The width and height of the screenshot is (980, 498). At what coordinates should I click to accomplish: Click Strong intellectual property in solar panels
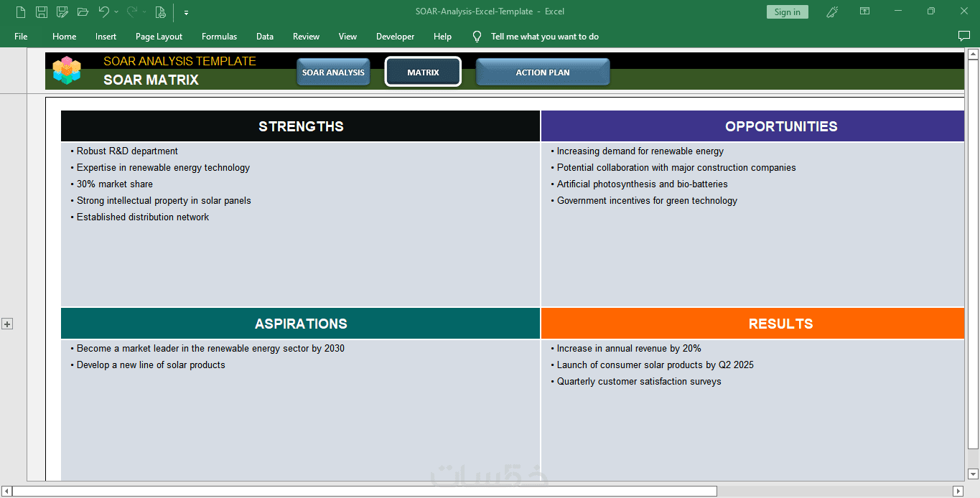tap(161, 201)
